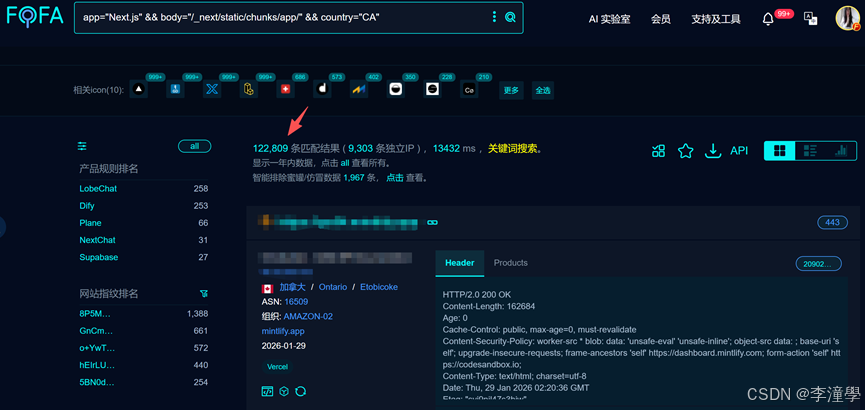This screenshot has width=865, height=410.
Task: Switch to chart statistics view
Action: pos(841,151)
